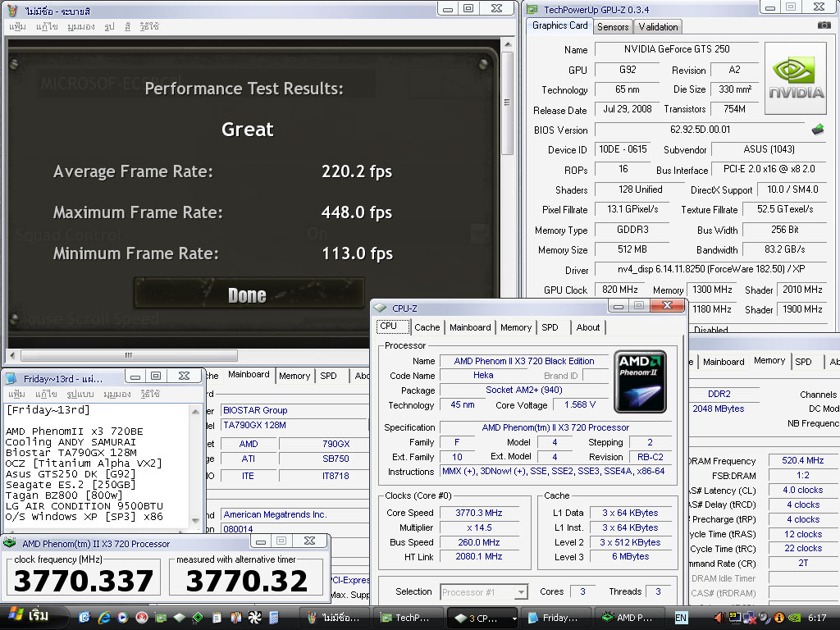Open the Mainboard tab in front CPU-Z
The image size is (840, 630).
pos(470,327)
